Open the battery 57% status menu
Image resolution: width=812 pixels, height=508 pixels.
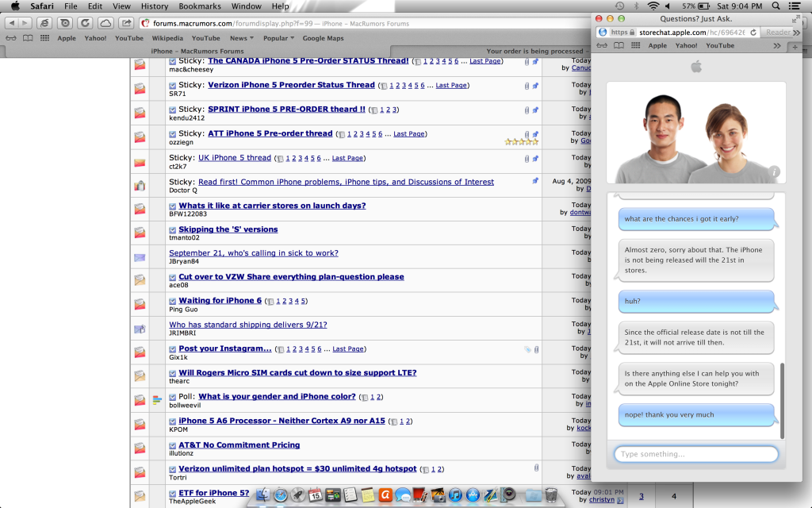pyautogui.click(x=695, y=6)
